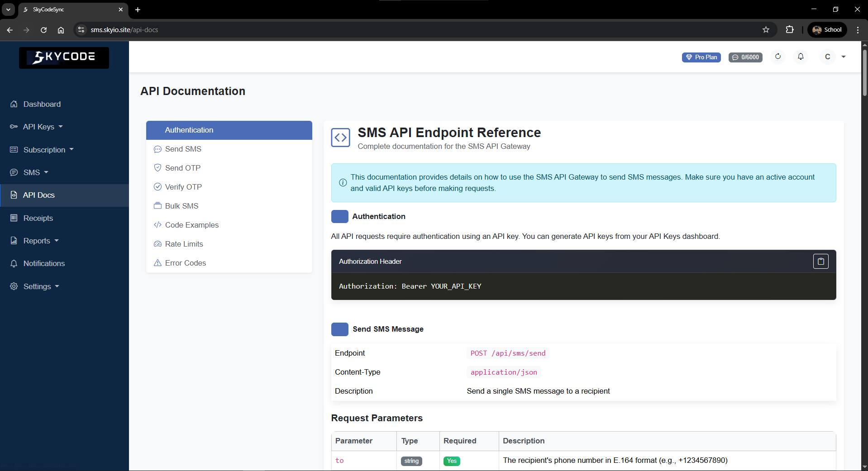Click the refresh icon in header
This screenshot has width=868, height=471.
pyautogui.click(x=778, y=57)
